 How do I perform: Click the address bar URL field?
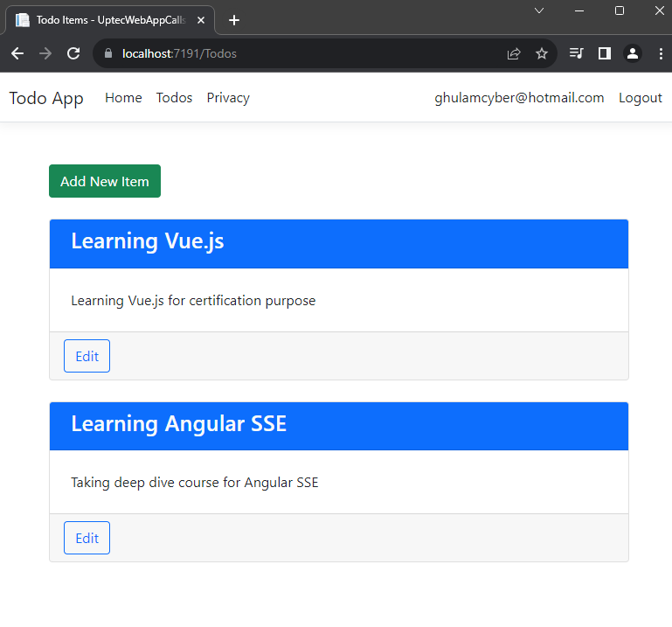306,53
